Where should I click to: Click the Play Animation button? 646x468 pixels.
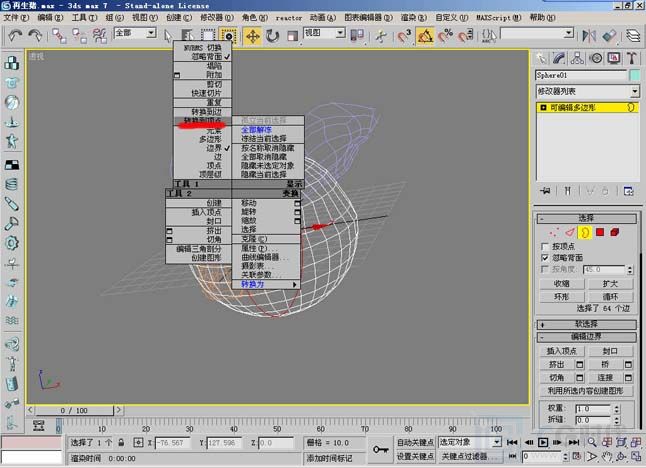[543, 442]
